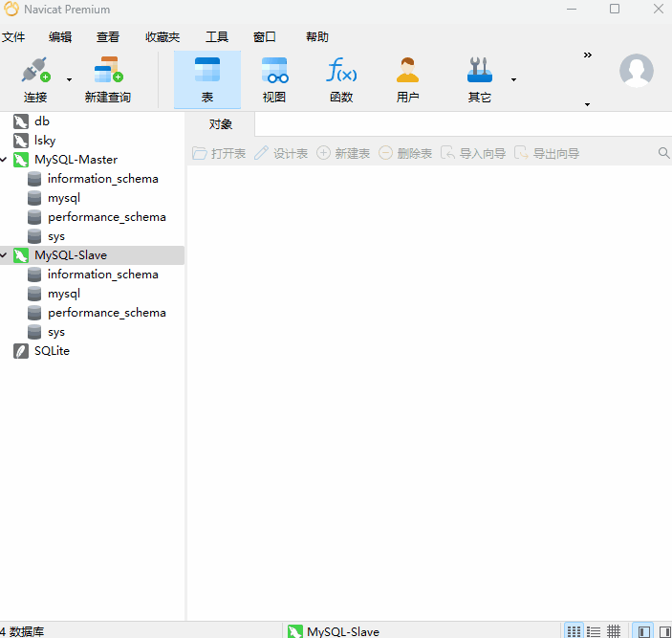Image resolution: width=672 pixels, height=638 pixels.
Task: Click the Open Table (打开表) button
Action: (x=219, y=153)
